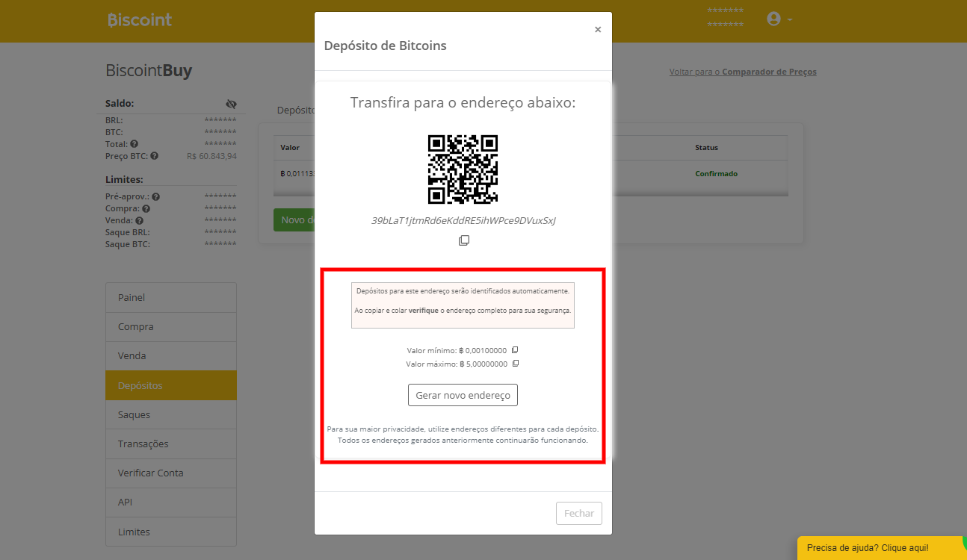This screenshot has width=967, height=560.
Task: Click the Confirmado status text
Action: [716, 173]
